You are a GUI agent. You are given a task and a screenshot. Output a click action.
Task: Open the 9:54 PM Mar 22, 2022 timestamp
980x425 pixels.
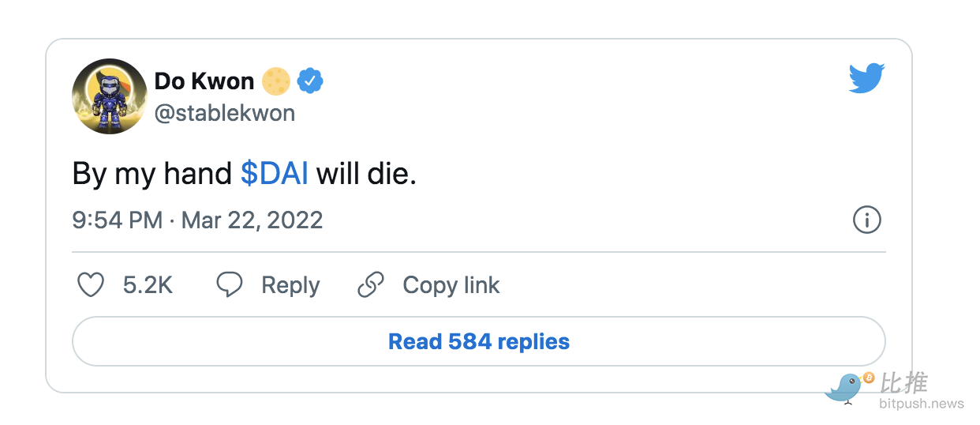click(198, 220)
